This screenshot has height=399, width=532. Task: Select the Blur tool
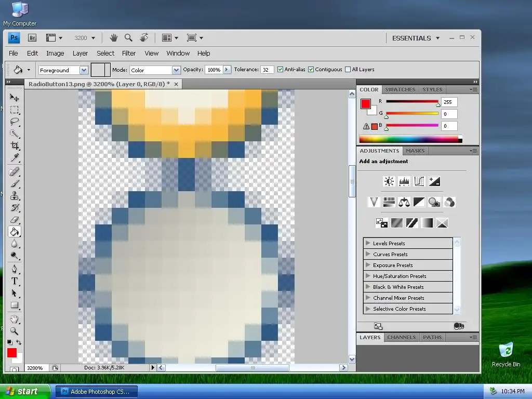14,244
